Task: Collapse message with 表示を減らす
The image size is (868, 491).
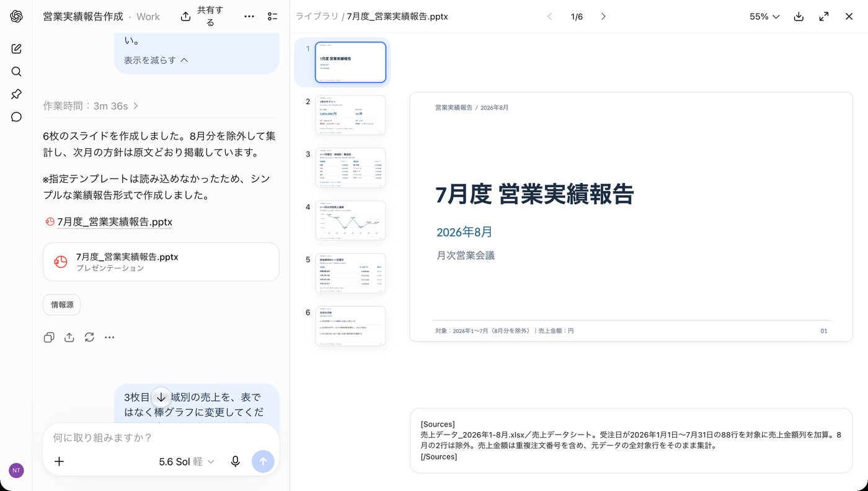Action: pos(156,60)
